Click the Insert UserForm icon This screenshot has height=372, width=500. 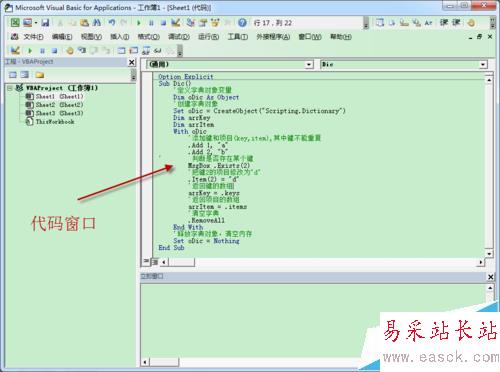27,23
